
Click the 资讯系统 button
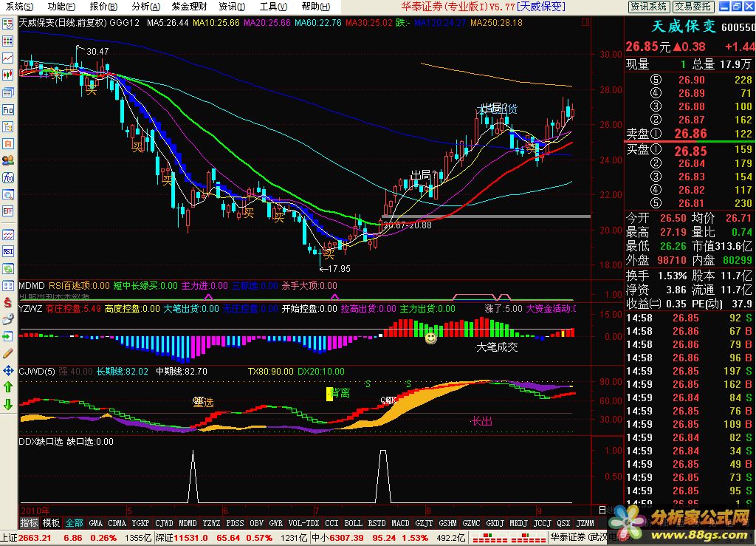648,6
